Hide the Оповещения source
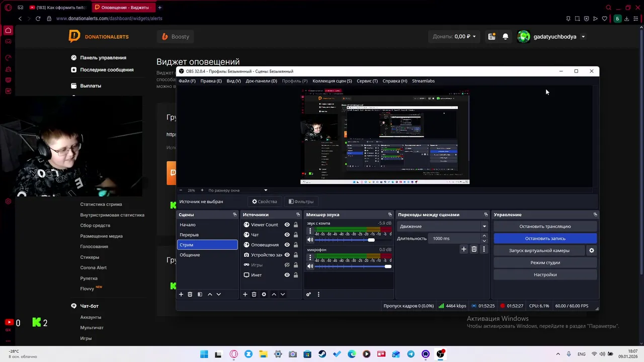This screenshot has width=644, height=362. (x=287, y=245)
